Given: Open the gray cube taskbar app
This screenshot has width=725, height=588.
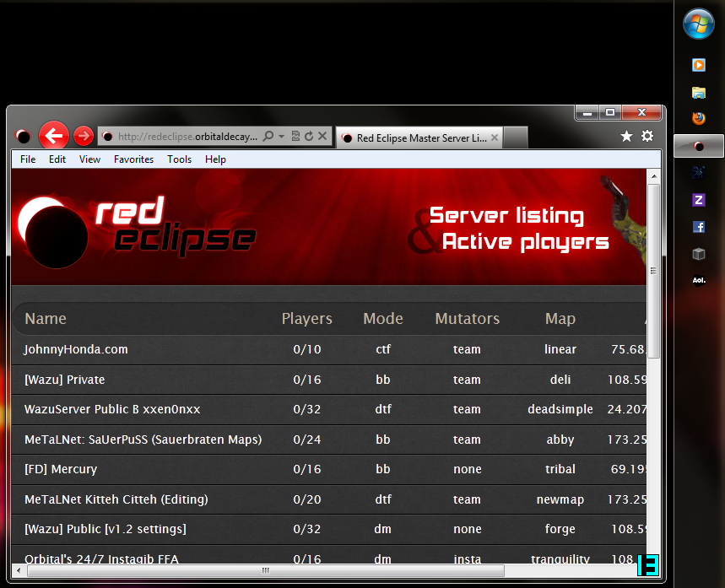Looking at the screenshot, I should click(699, 254).
